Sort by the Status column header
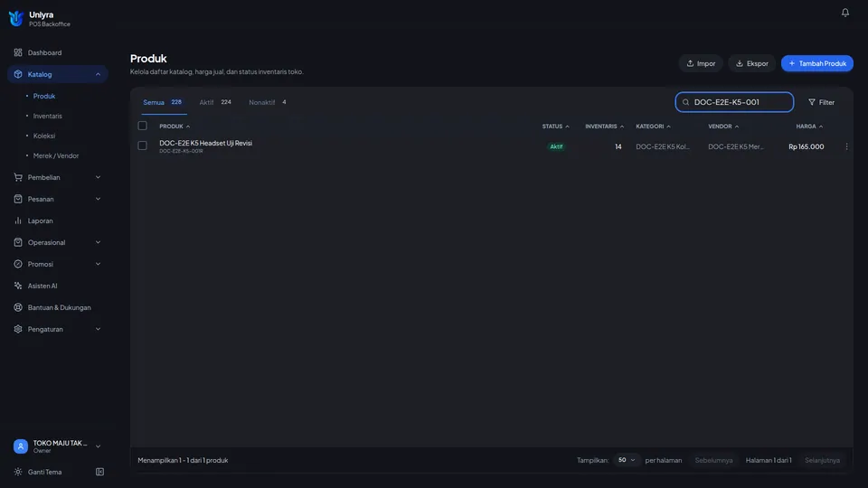The image size is (868, 488). pos(555,127)
